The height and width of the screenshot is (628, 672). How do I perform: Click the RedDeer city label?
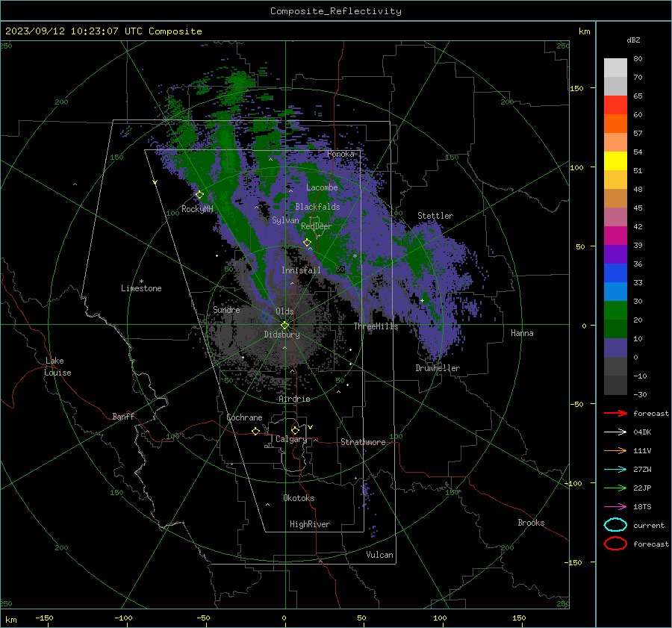click(x=317, y=226)
